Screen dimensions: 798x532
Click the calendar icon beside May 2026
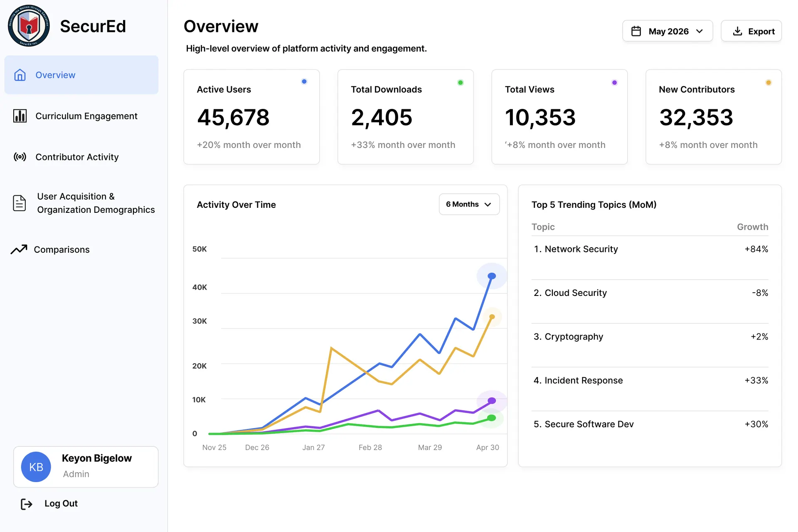(636, 31)
